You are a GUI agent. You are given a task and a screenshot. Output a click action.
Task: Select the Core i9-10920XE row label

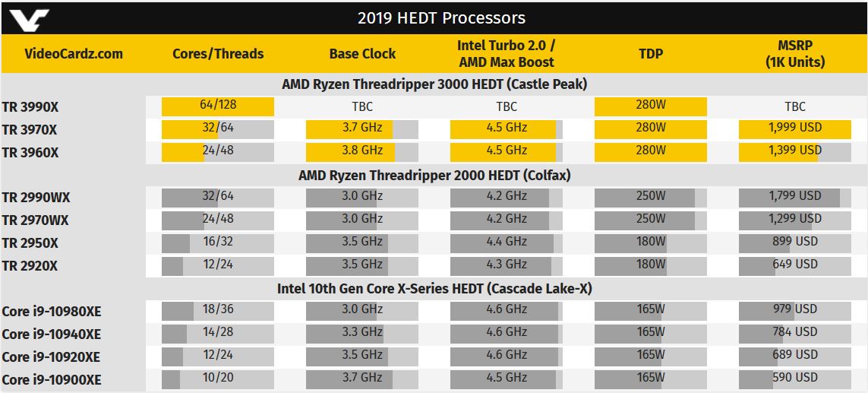pyautogui.click(x=52, y=357)
